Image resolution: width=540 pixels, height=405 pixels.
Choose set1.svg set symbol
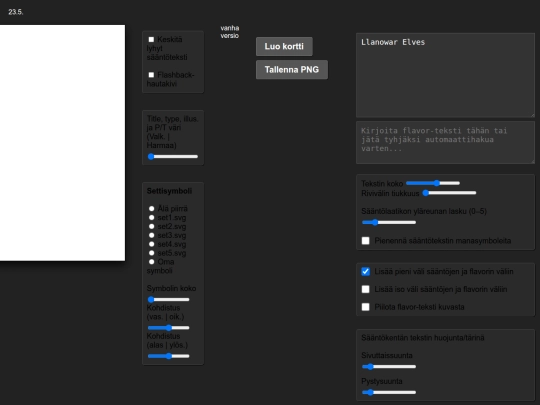152,218
